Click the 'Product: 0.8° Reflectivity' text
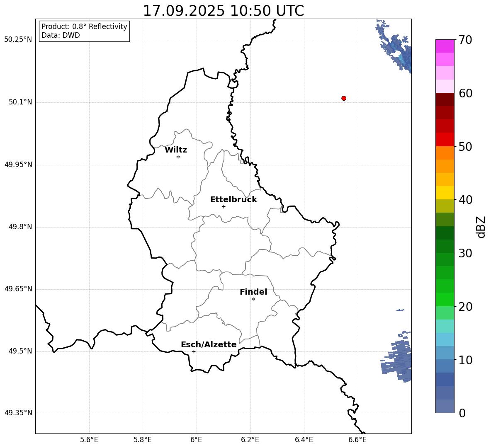This screenshot has width=491, height=448. coord(84,27)
